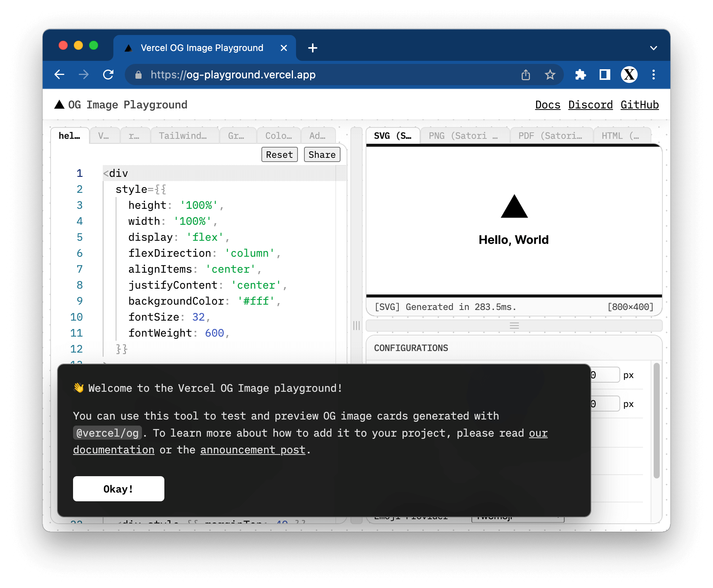This screenshot has width=713, height=588.
Task: Open the extensions puzzle icon
Action: tap(580, 75)
